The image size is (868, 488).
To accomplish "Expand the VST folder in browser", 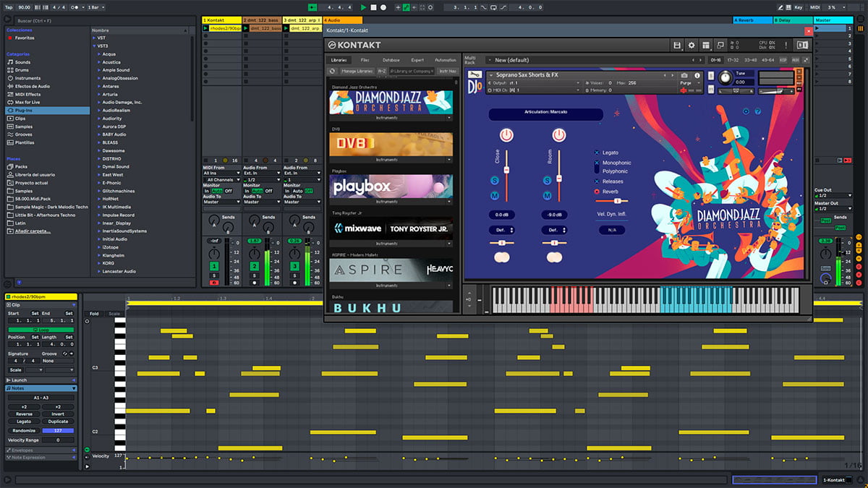I will pyautogui.click(x=95, y=38).
